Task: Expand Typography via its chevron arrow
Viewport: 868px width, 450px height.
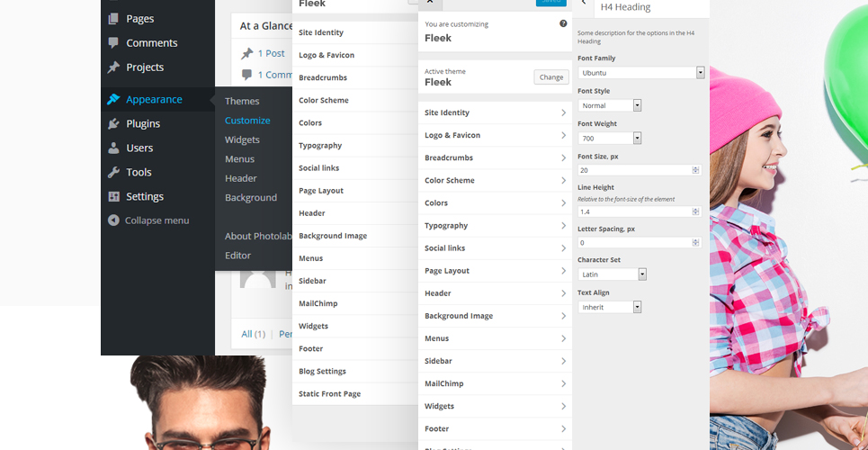Action: pos(563,226)
